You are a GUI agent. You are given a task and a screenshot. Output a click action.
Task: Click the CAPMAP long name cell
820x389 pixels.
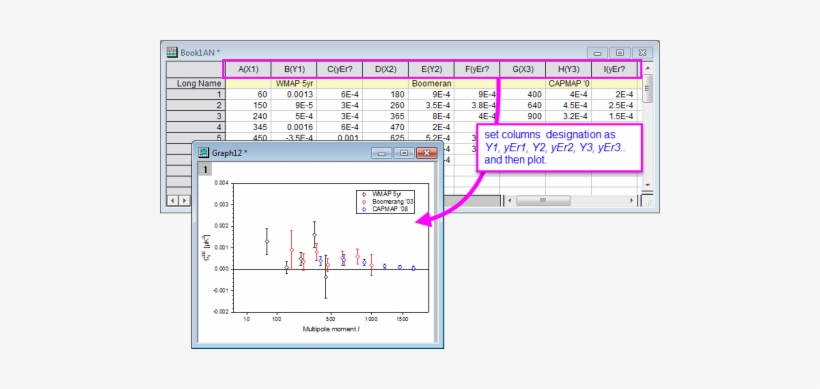568,83
